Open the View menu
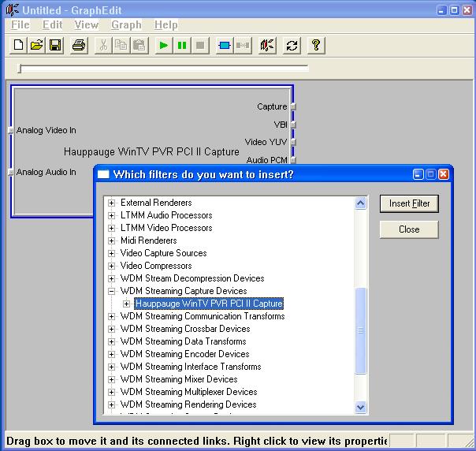The image size is (476, 451). click(x=86, y=24)
